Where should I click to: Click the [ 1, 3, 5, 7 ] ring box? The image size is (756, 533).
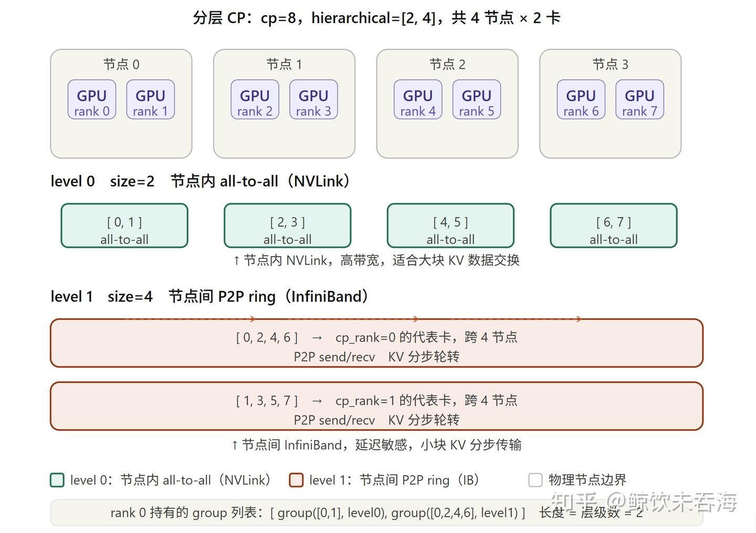(x=376, y=406)
